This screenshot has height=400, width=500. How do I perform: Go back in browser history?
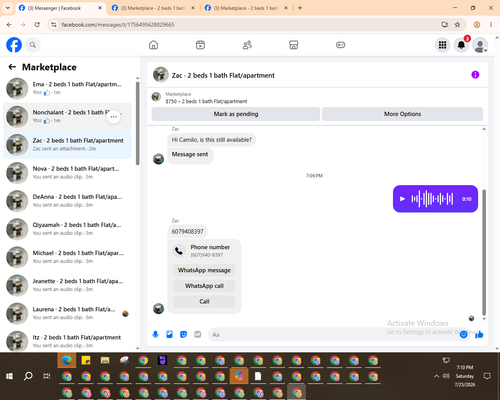(x=9, y=25)
